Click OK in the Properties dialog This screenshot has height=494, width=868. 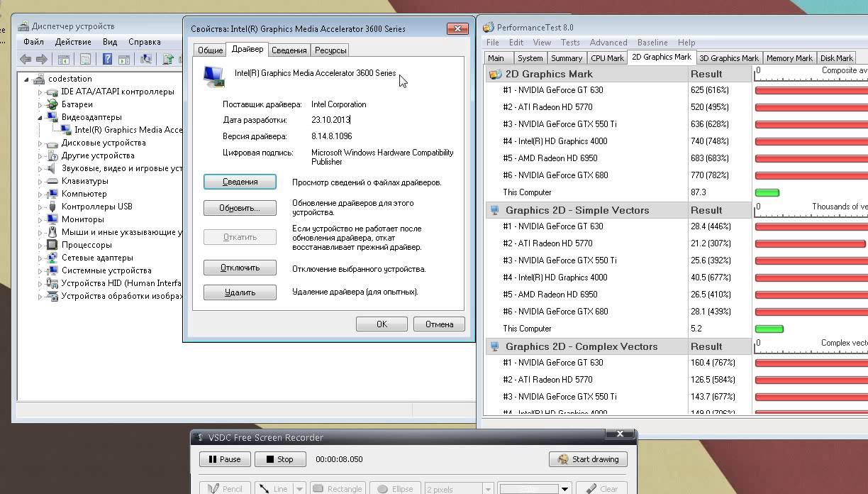[382, 324]
